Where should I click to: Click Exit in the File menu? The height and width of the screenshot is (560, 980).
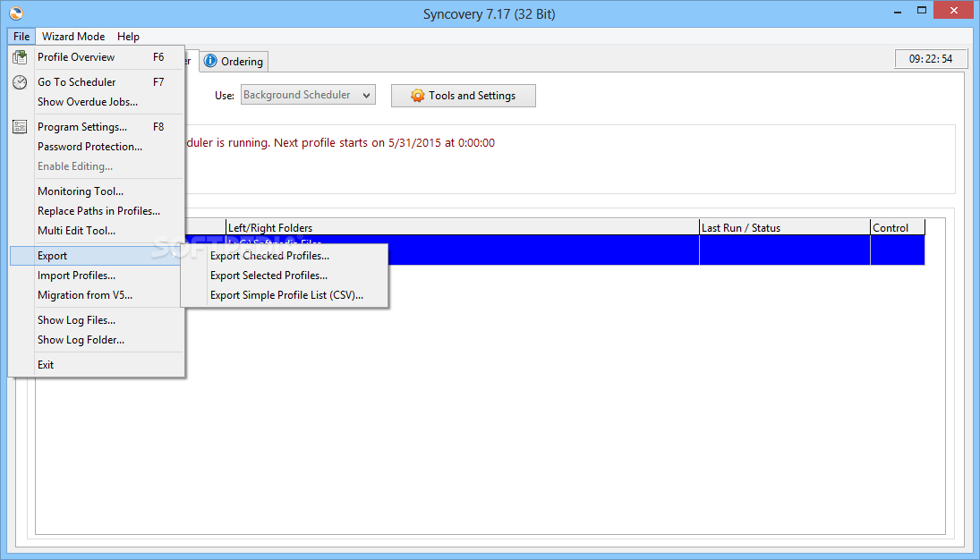(x=97, y=364)
